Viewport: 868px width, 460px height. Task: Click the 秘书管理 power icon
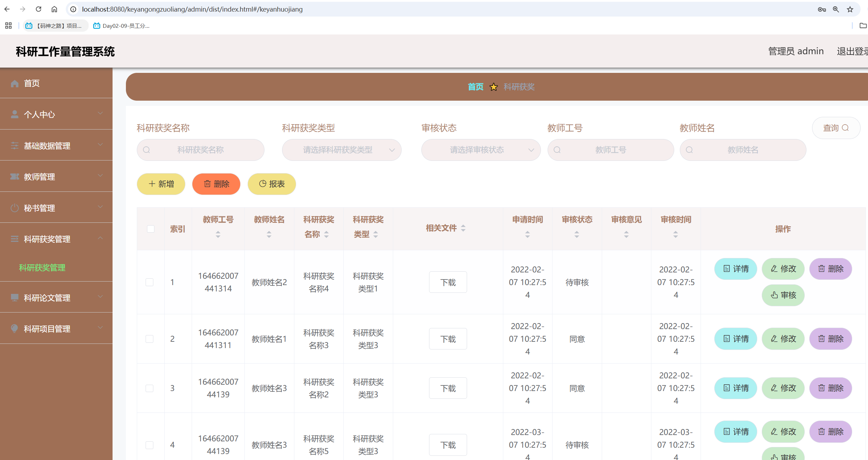[14, 208]
